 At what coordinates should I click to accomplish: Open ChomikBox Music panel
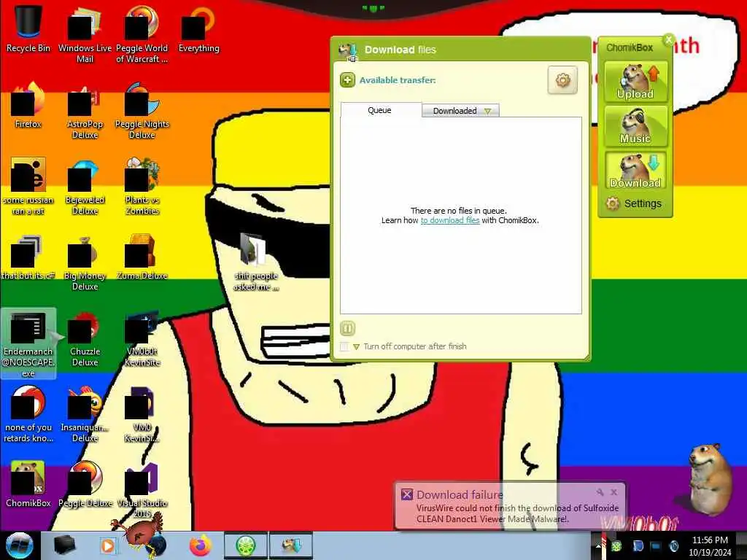point(635,126)
